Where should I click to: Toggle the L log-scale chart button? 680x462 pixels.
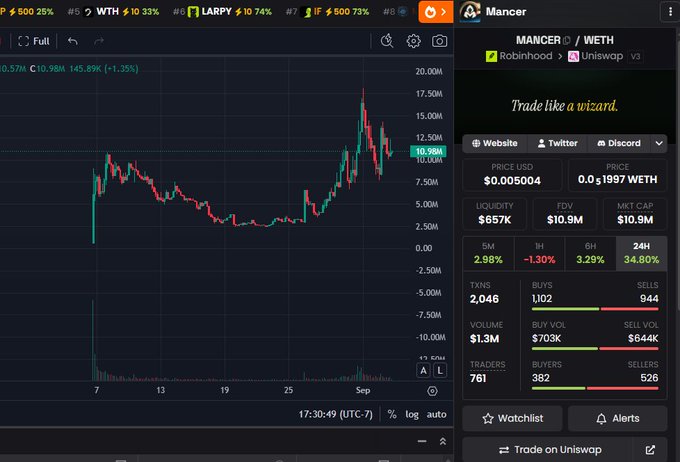point(440,370)
